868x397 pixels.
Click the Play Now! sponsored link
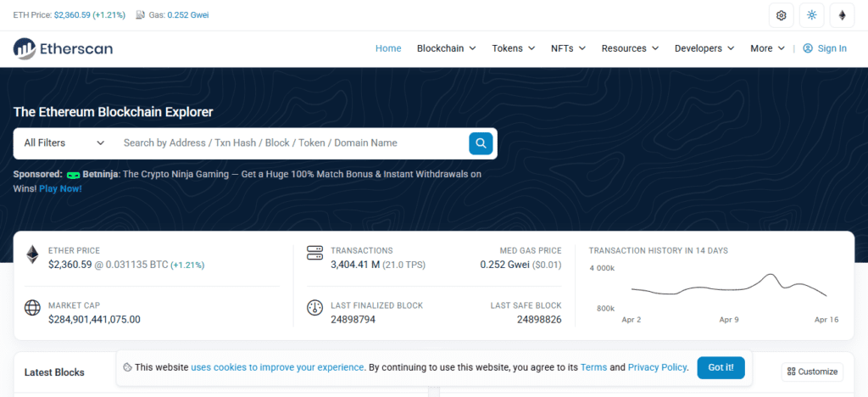[60, 189]
